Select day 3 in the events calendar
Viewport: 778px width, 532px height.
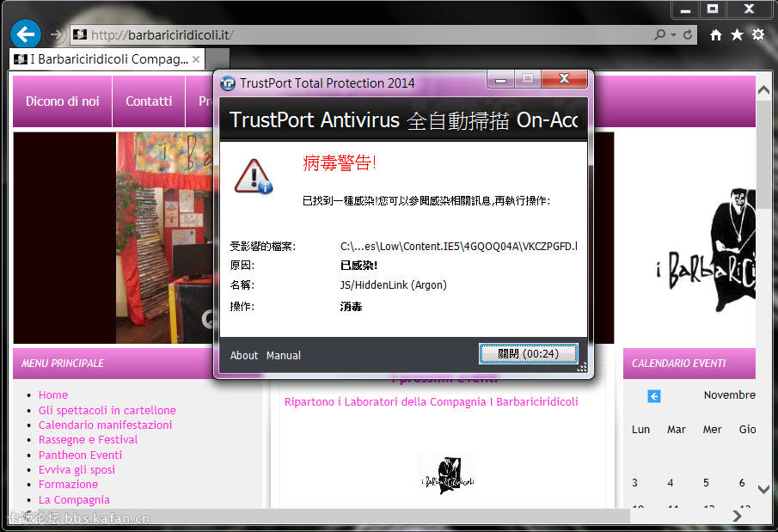point(634,483)
